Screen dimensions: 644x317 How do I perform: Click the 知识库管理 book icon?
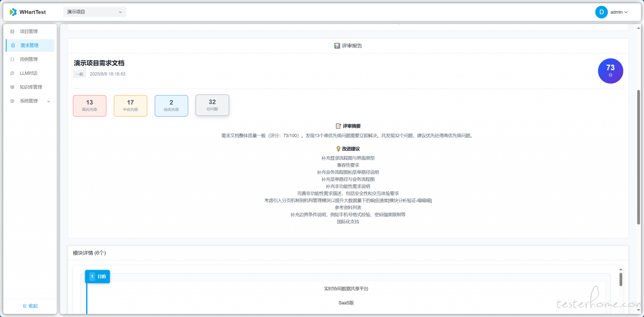pyautogui.click(x=12, y=87)
